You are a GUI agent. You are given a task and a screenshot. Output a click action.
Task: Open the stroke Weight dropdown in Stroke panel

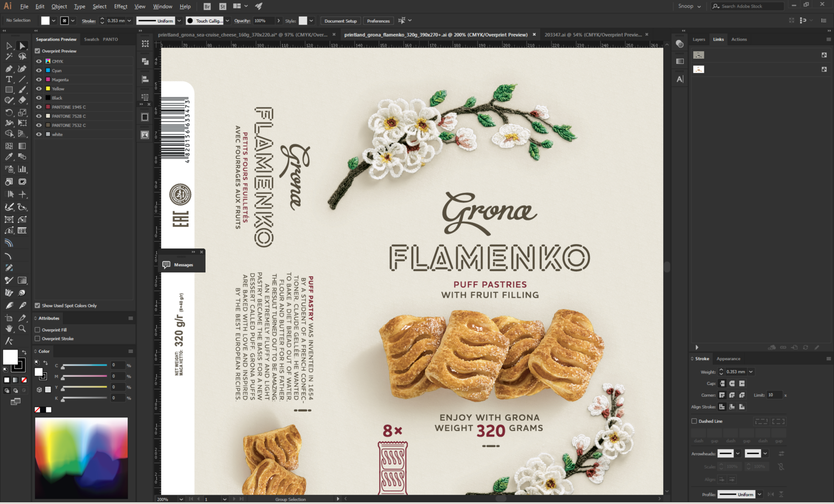[x=751, y=372]
